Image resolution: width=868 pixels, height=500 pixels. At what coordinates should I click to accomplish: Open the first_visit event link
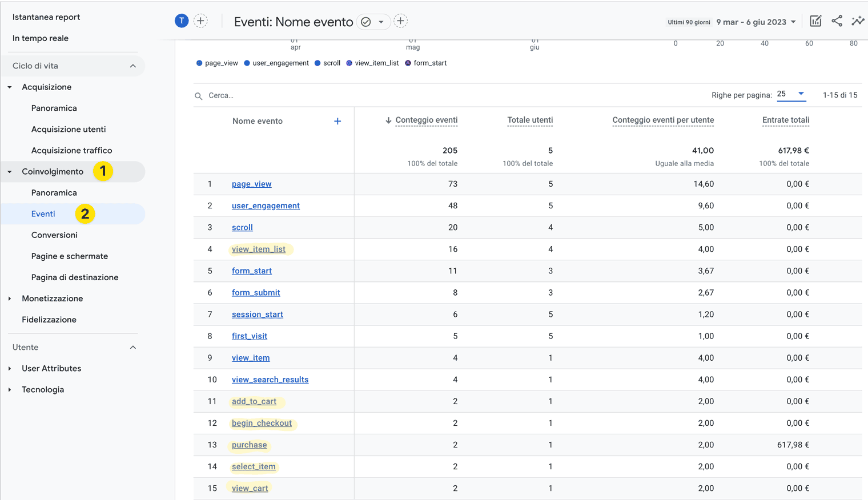250,336
